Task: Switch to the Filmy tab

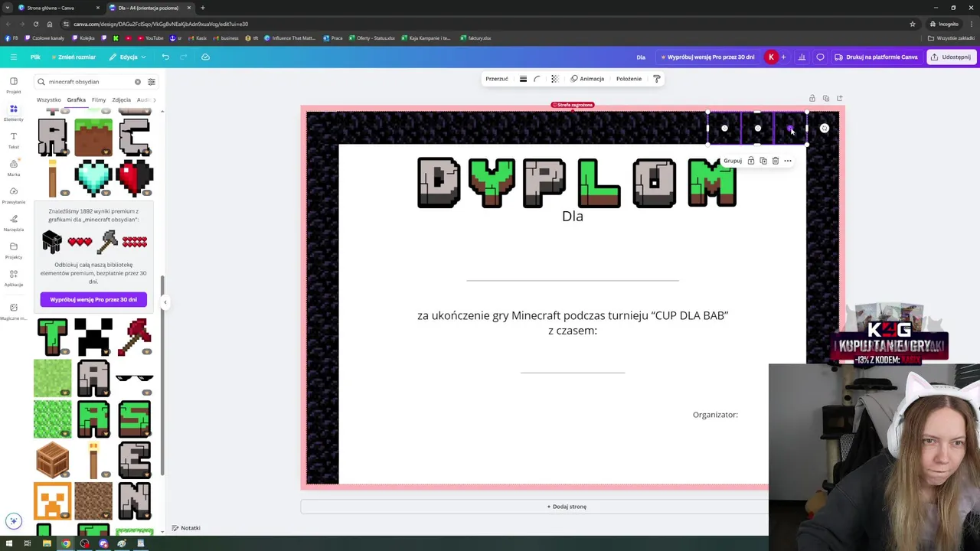Action: coord(99,99)
